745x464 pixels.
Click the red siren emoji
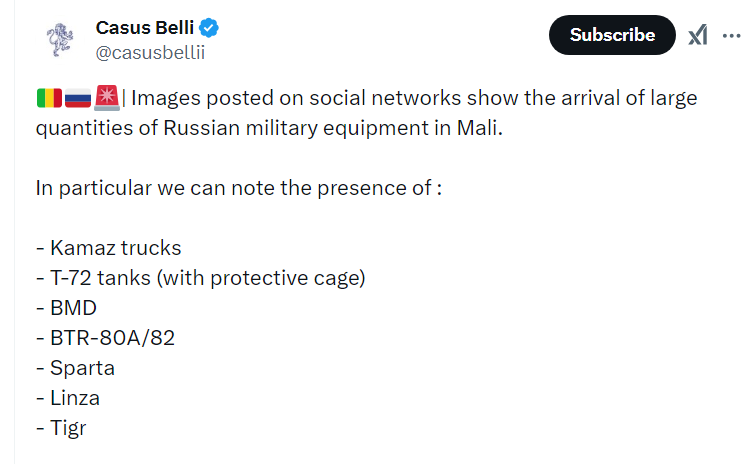(x=107, y=98)
